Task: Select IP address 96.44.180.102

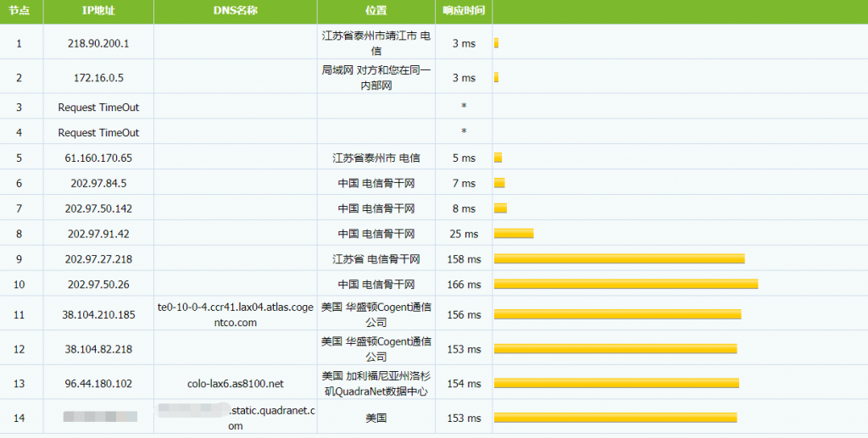Action: 98,384
